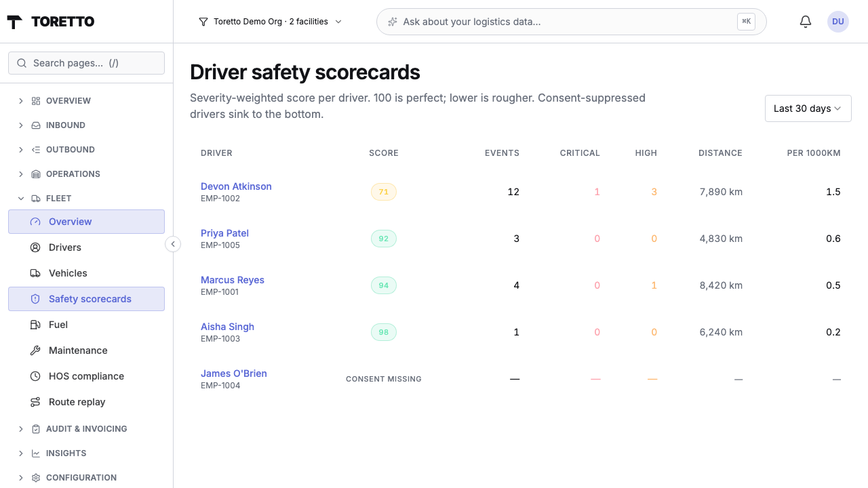Image resolution: width=868 pixels, height=488 pixels.
Task: Open Route replay page
Action: tap(86, 402)
